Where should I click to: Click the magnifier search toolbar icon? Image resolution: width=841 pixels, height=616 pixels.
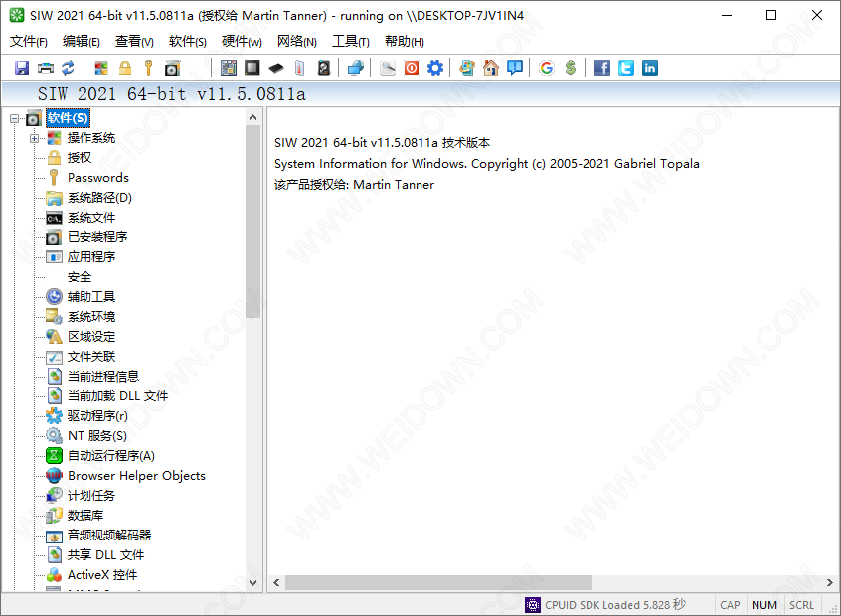(388, 68)
